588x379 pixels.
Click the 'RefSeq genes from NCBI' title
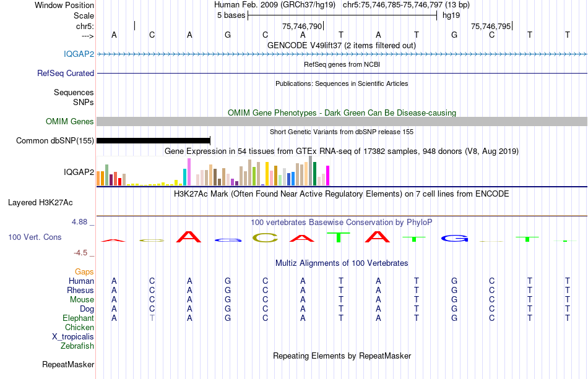[342, 64]
